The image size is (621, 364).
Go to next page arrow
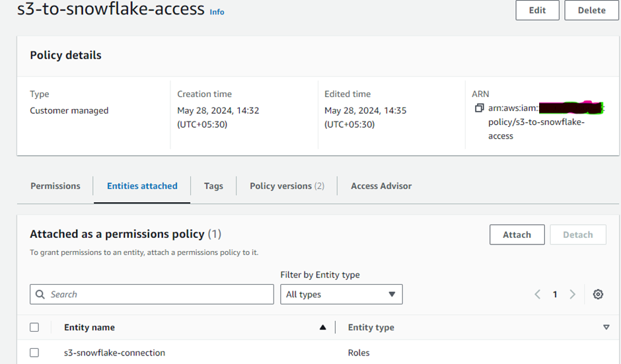click(x=573, y=295)
